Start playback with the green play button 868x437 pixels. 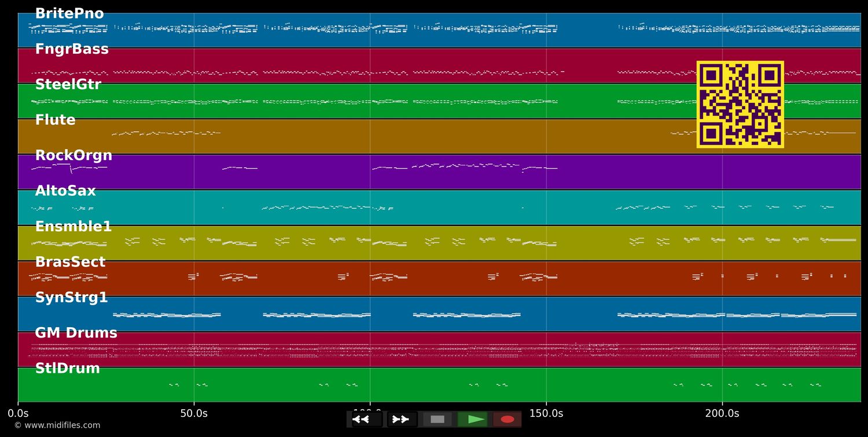click(472, 419)
